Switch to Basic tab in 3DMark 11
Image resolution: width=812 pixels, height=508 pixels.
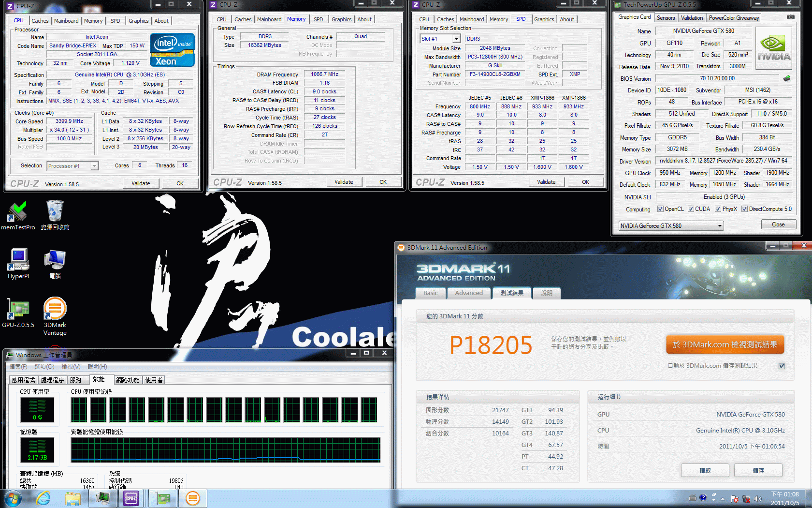pyautogui.click(x=430, y=293)
